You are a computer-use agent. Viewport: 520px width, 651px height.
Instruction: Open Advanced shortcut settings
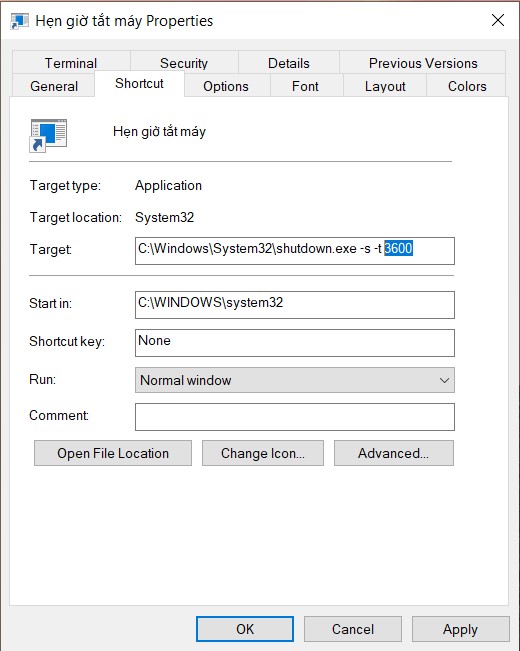[x=394, y=453]
